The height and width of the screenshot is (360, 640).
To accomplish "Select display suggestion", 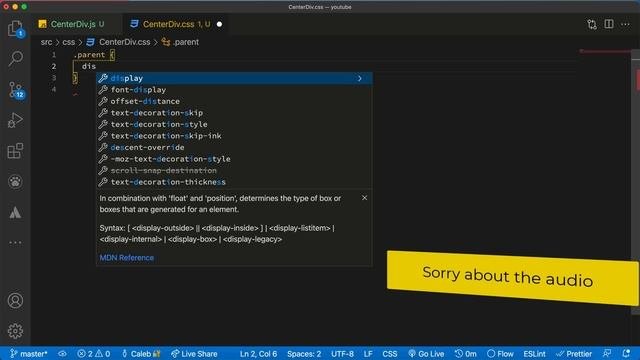I will coord(234,78).
